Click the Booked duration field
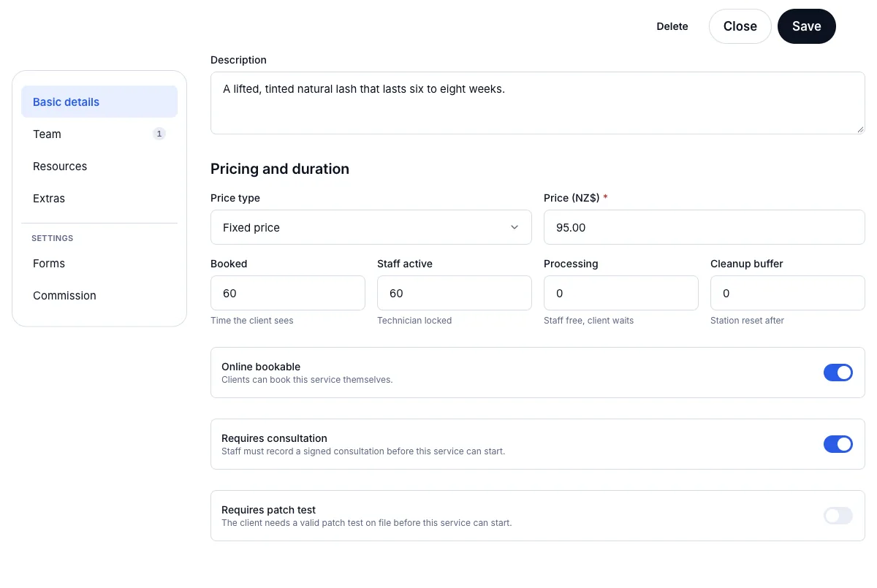 point(287,293)
